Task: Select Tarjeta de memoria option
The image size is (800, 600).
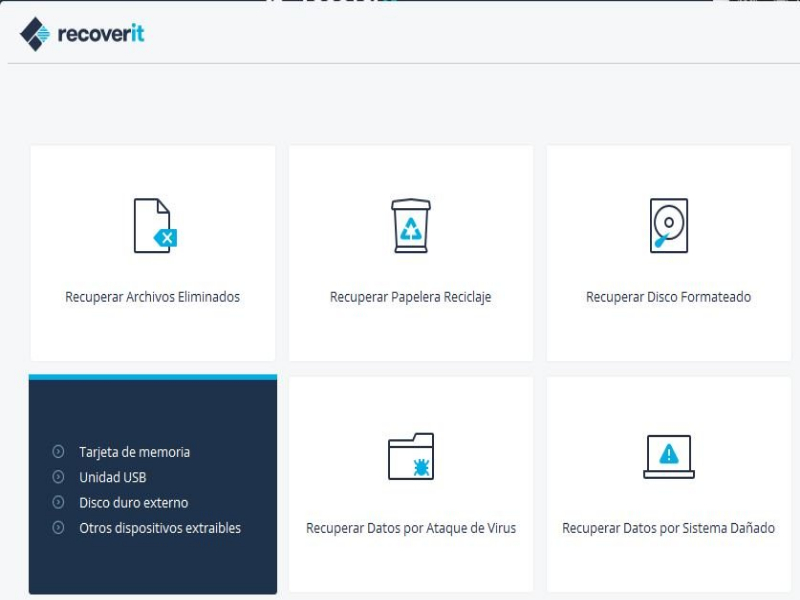Action: 134,452
